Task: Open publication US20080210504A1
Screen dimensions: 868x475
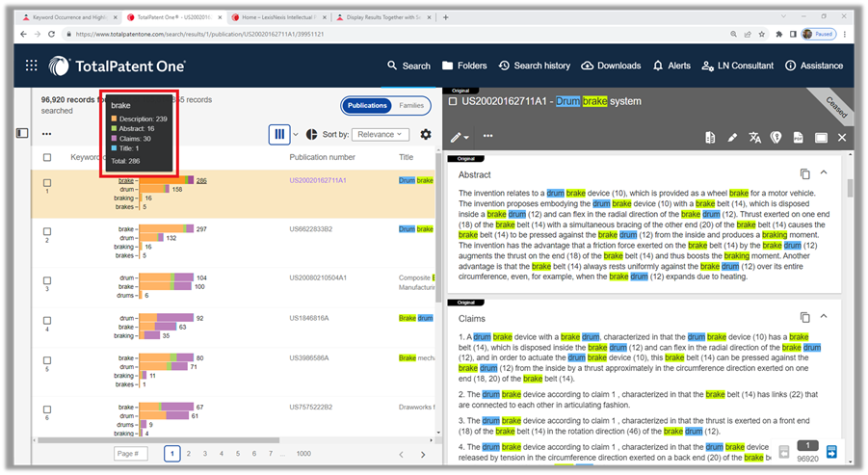Action: coord(318,277)
